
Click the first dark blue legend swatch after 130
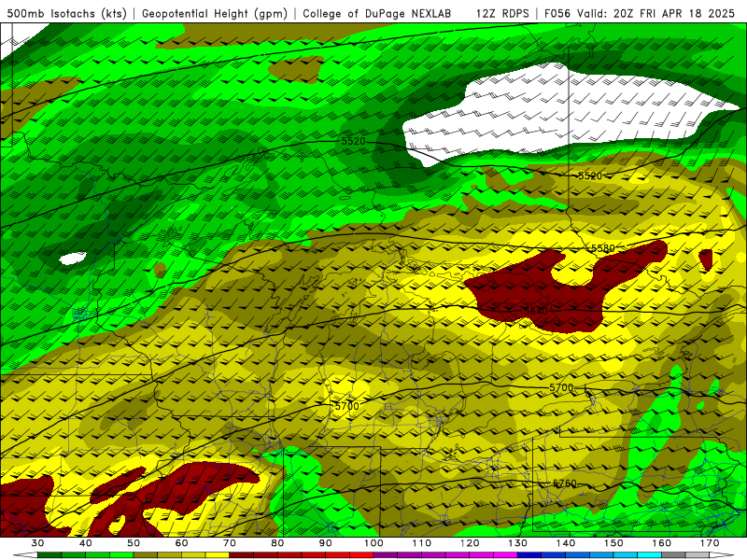tap(529, 556)
